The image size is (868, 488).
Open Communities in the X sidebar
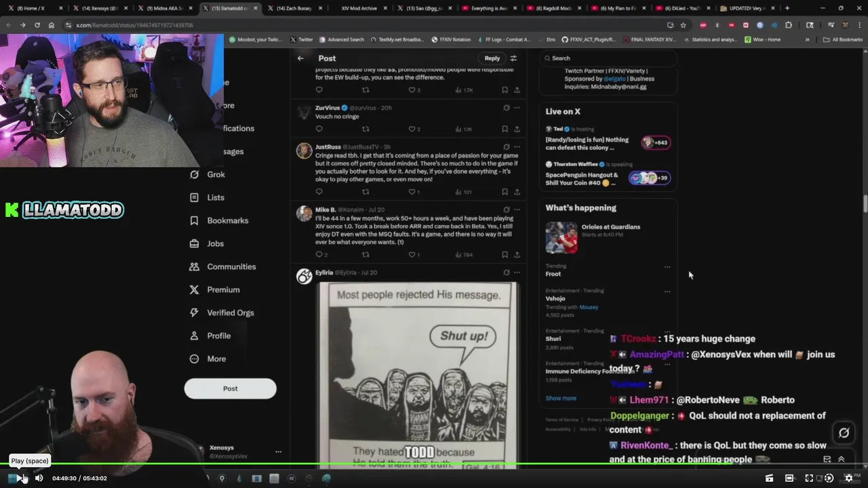222,266
